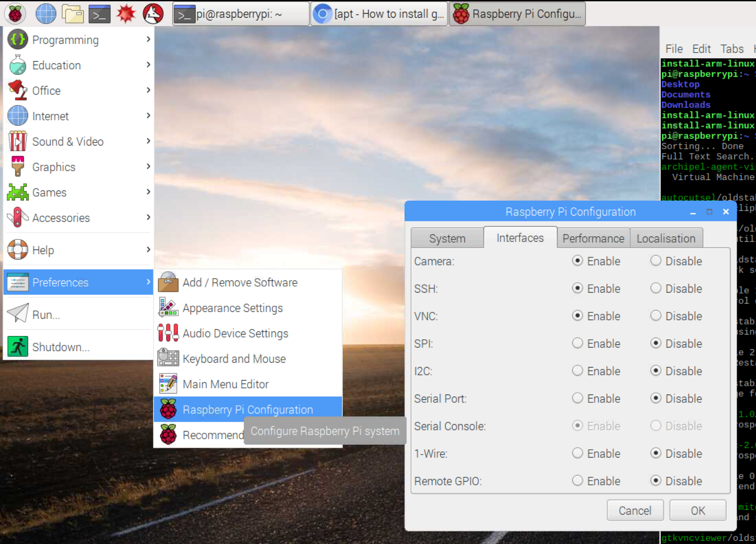Switch to the System tab
This screenshot has width=756, height=544.
click(x=447, y=238)
